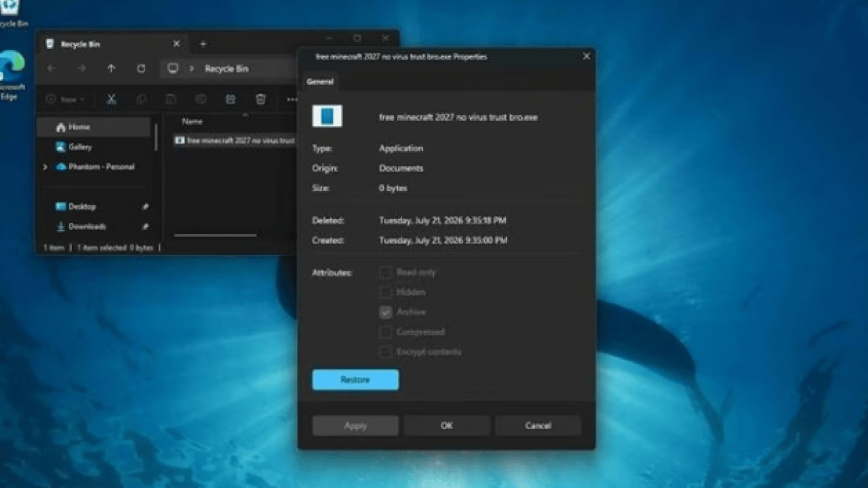Select the Recycle Bin desktop icon
This screenshot has width=868, height=488.
(x=12, y=14)
